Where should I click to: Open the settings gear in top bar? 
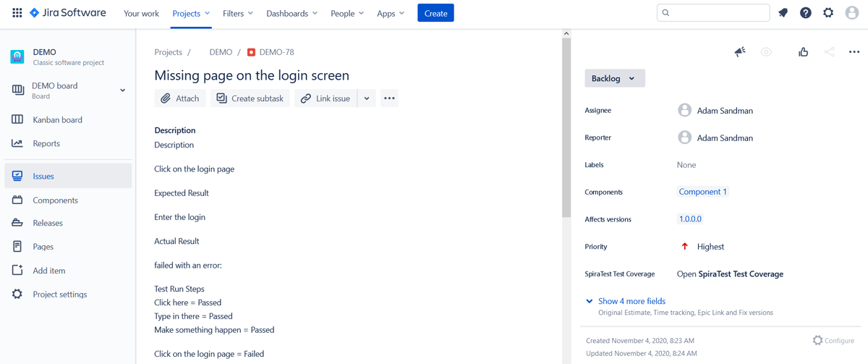pos(828,13)
